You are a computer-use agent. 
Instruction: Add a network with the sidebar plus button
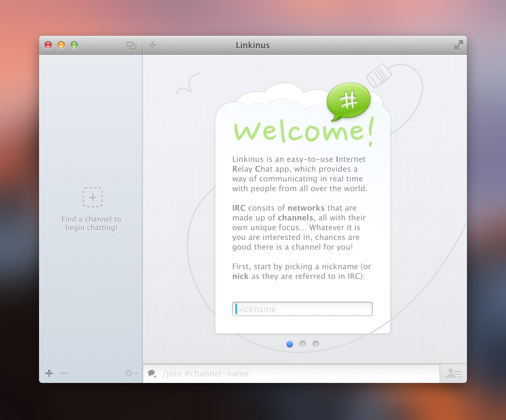49,374
